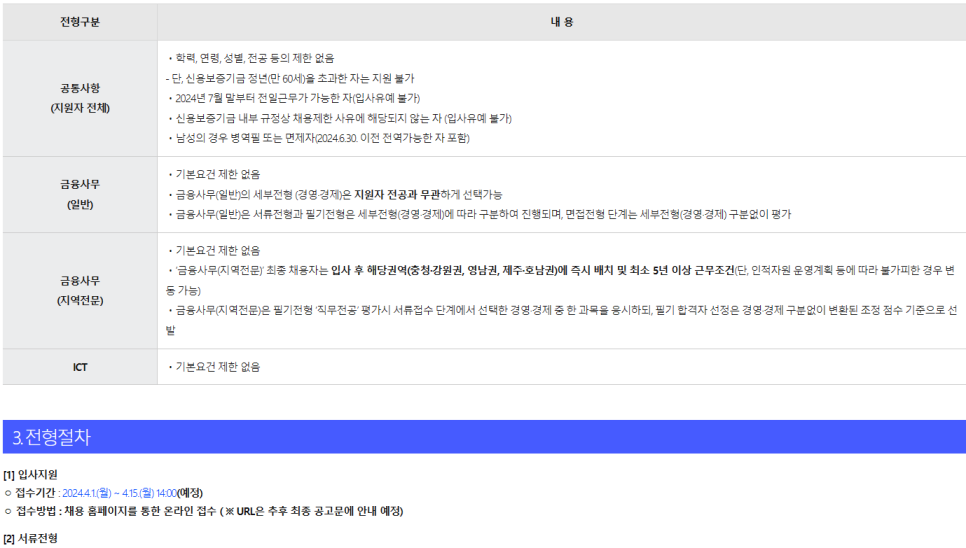
Task: Click the line about 필기전형 '직무전공' 평가
Action: coord(561,320)
